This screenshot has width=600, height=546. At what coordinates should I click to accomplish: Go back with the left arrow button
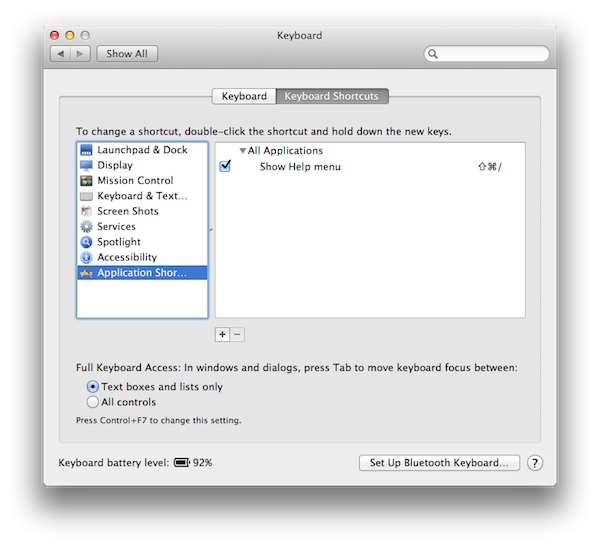click(60, 54)
